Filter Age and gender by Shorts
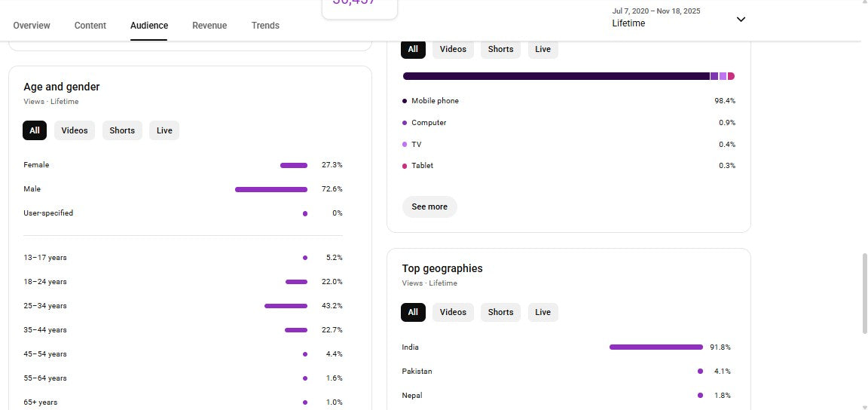 (x=122, y=130)
